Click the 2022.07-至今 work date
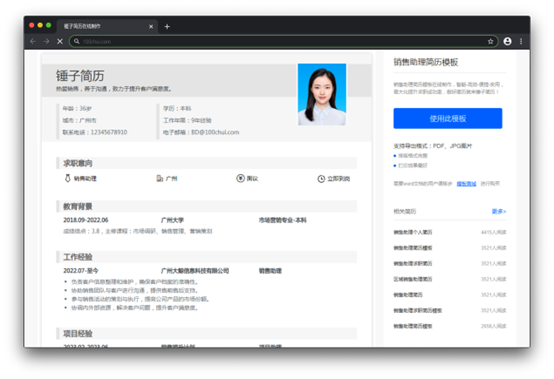Screen dimensions: 554x379 [x=81, y=271]
